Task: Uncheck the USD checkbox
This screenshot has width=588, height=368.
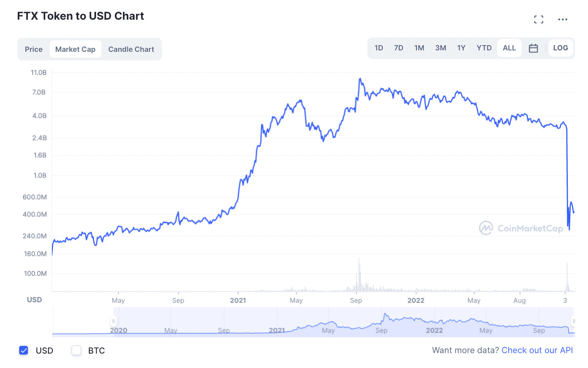Action: [24, 351]
